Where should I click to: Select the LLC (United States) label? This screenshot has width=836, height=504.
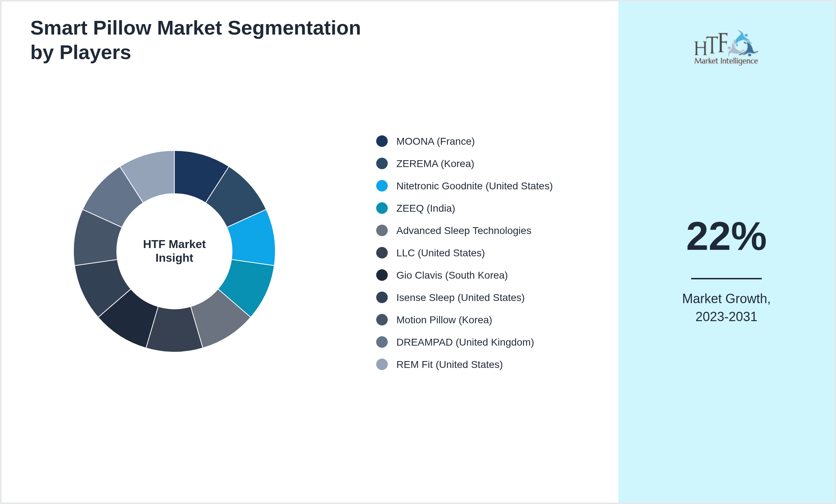[x=440, y=253]
